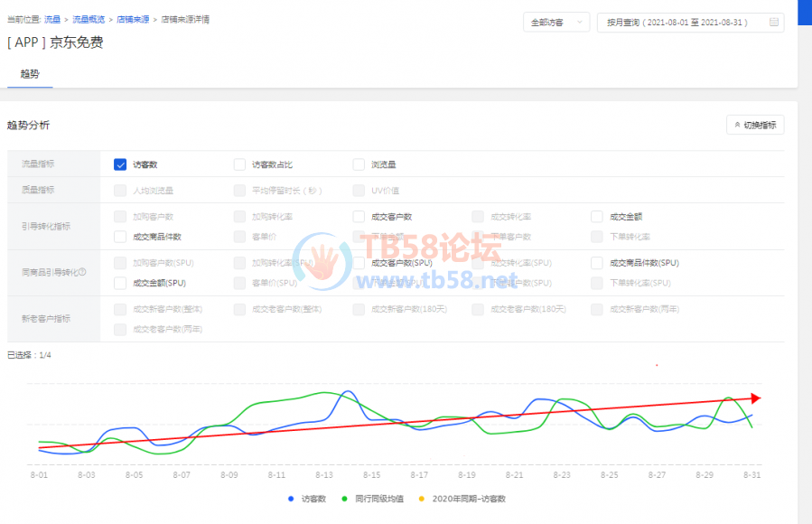Click the UV价值 checkbox
Screen dimensions: 812x524
click(359, 191)
